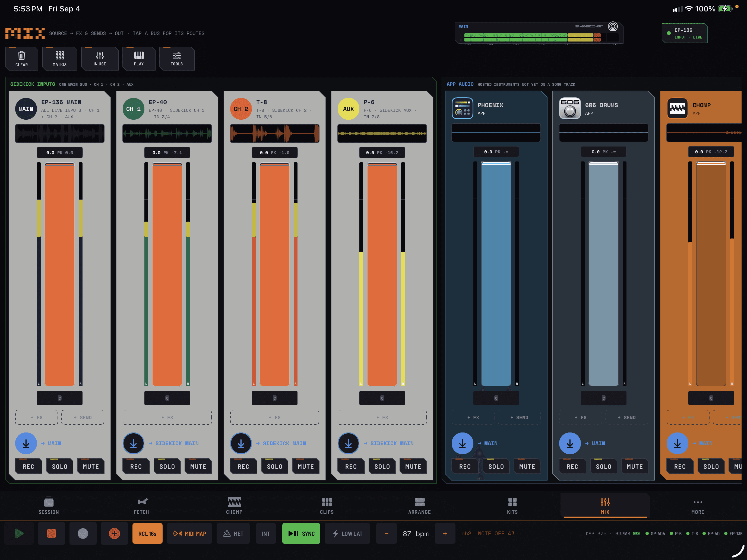The height and width of the screenshot is (560, 747).
Task: Mute the T-8 channel
Action: [306, 466]
